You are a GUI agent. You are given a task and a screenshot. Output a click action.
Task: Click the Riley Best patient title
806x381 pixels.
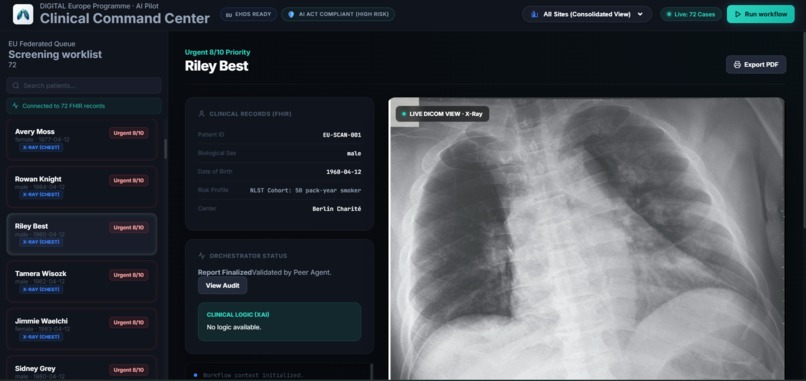pyautogui.click(x=216, y=66)
